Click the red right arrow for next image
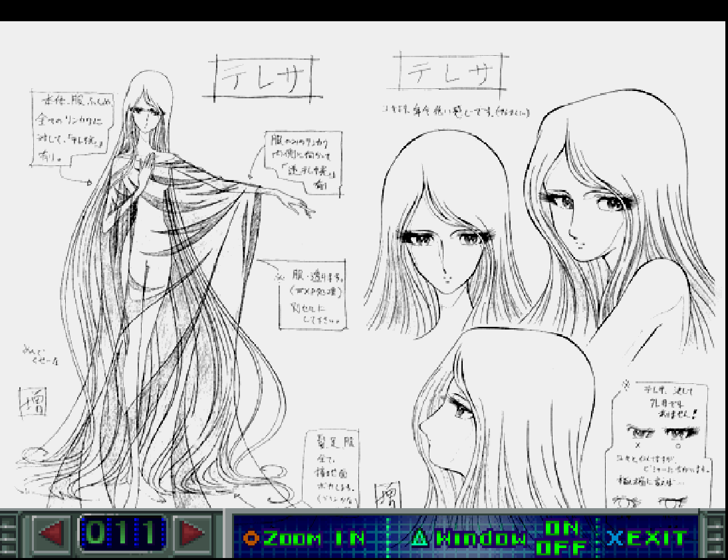Image resolution: width=728 pixels, height=560 pixels. click(193, 533)
